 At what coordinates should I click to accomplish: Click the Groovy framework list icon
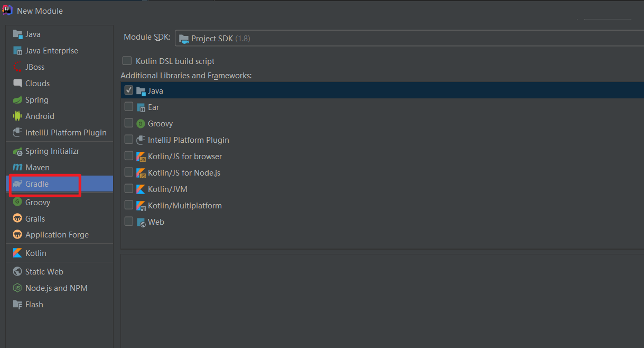141,124
